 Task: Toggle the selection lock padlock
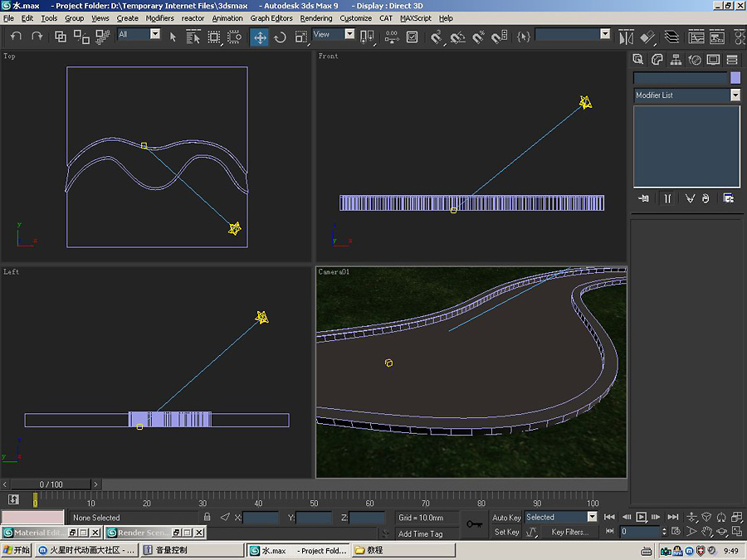207,518
